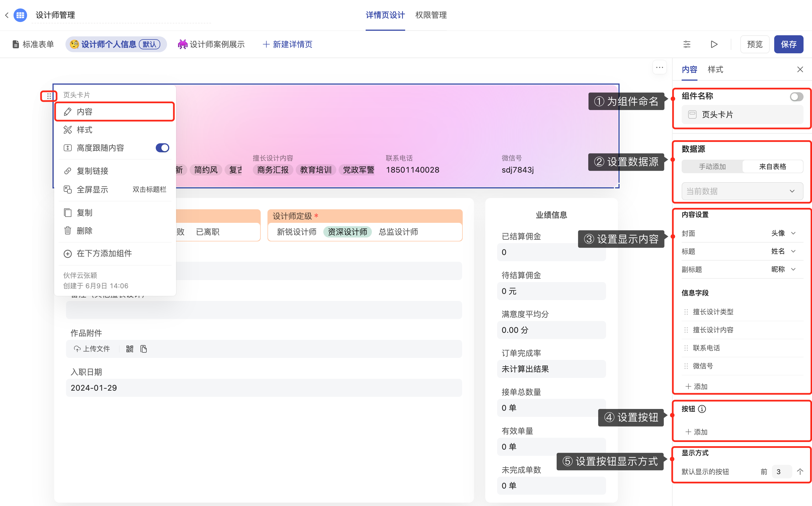Choose 删除 in the context menu

tap(115, 231)
